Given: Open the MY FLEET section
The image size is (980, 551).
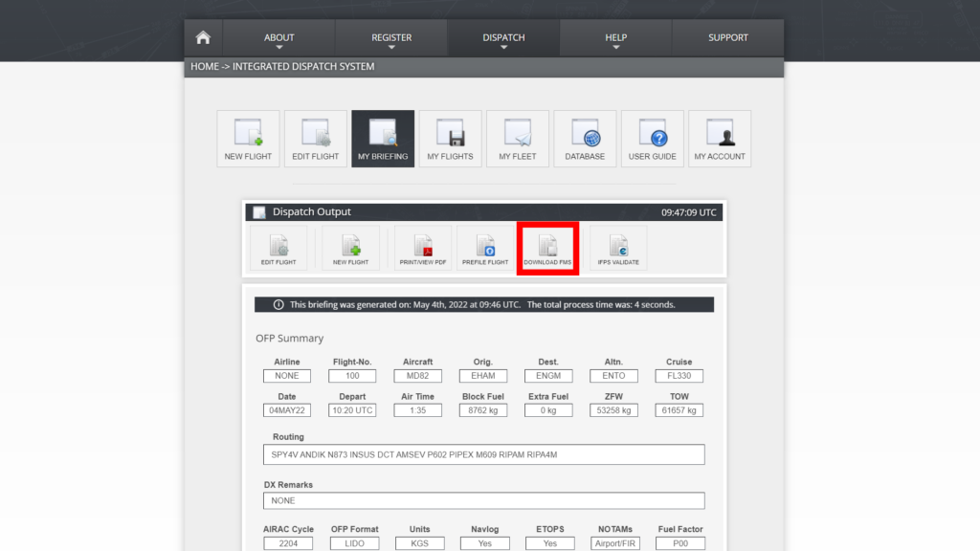Looking at the screenshot, I should pyautogui.click(x=518, y=138).
